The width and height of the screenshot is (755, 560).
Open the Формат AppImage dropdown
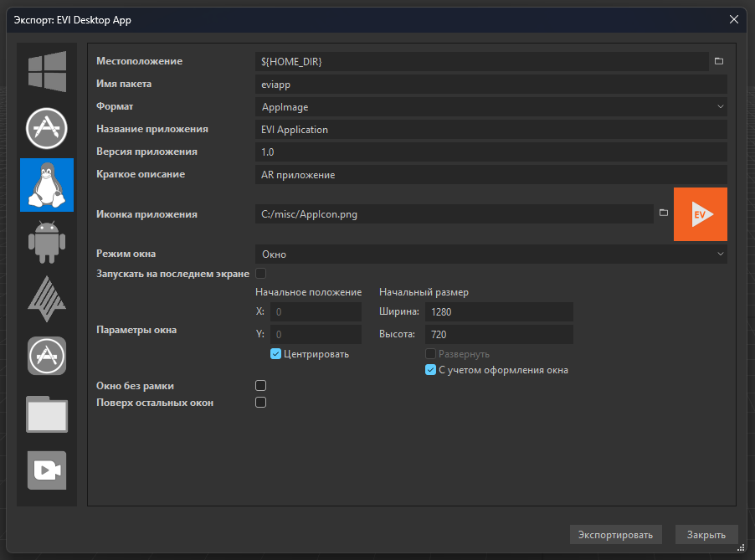[491, 107]
